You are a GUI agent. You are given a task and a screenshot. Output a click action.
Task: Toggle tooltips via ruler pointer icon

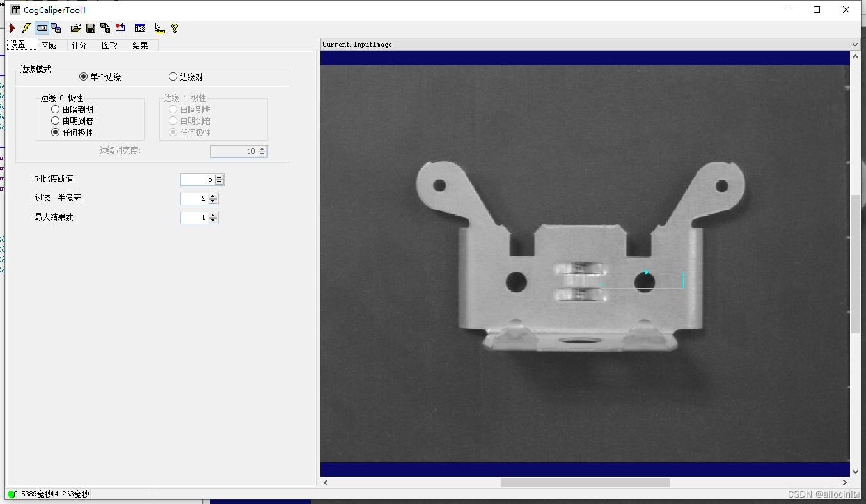coord(160,28)
